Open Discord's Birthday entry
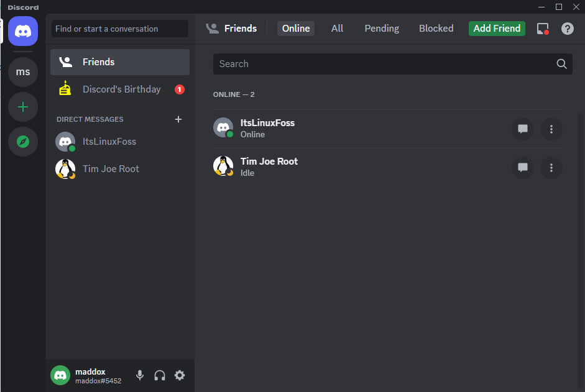This screenshot has width=585, height=392. click(120, 89)
